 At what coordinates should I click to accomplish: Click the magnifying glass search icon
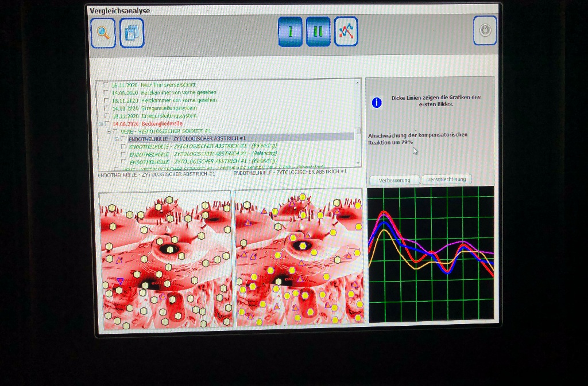click(x=103, y=33)
